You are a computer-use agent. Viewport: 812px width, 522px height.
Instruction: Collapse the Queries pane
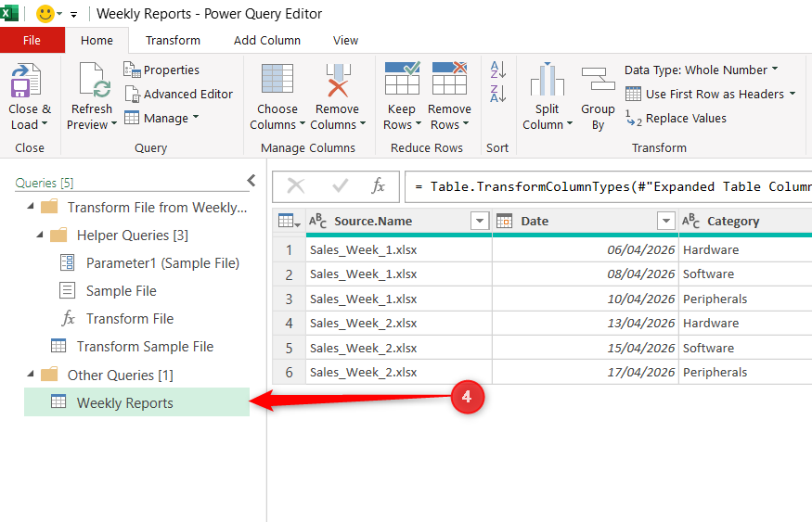point(251,180)
